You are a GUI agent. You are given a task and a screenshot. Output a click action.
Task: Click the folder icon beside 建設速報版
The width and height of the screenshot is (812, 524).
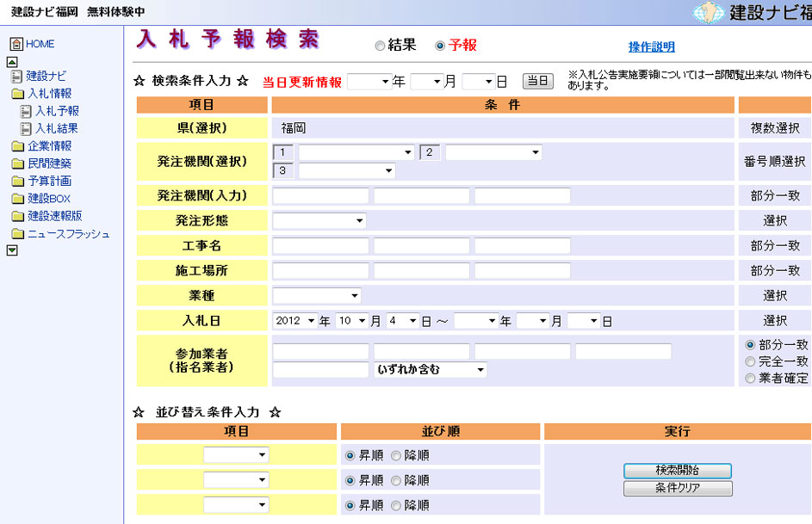18,216
